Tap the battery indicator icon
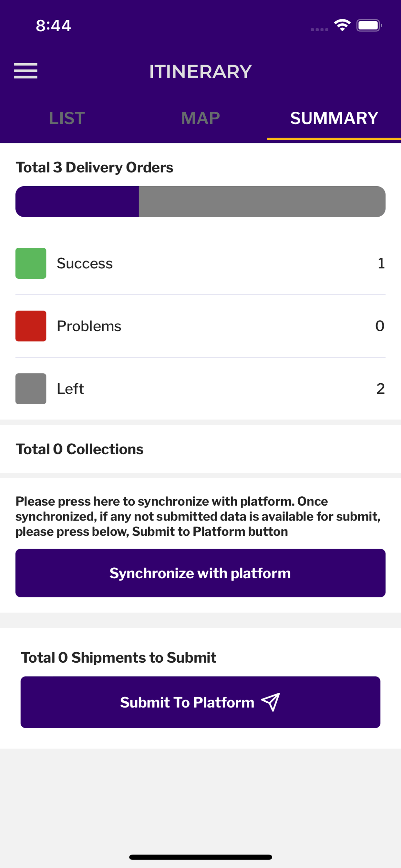401x868 pixels. [x=369, y=25]
